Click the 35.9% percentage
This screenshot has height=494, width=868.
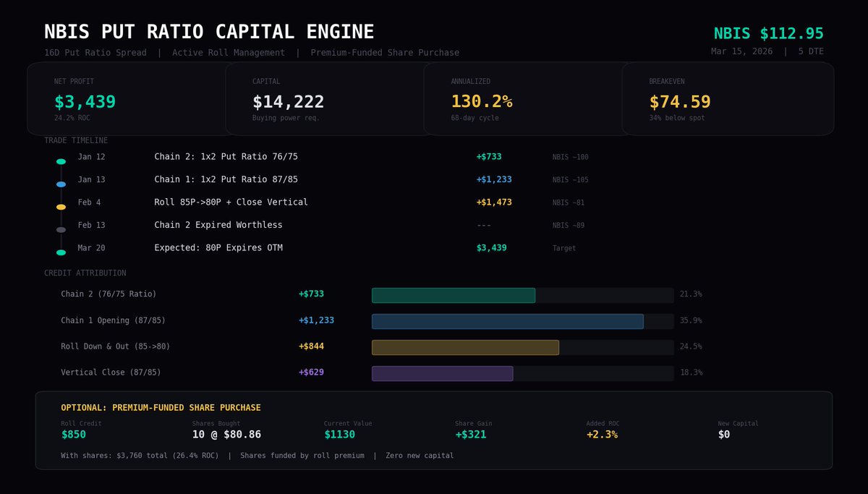691,320
